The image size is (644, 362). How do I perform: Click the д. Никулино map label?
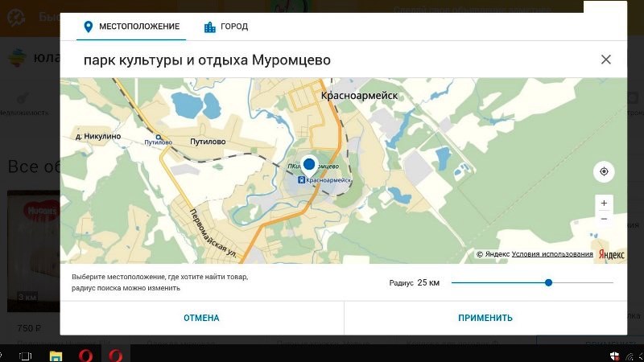click(x=98, y=136)
